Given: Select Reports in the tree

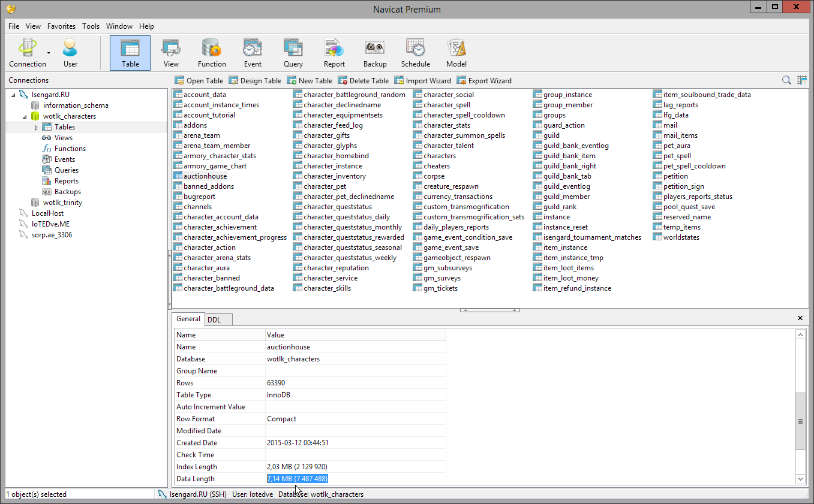Looking at the screenshot, I should click(66, 181).
